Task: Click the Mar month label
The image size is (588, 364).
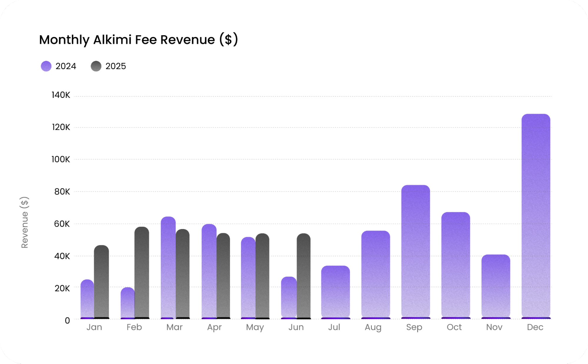Action: pyautogui.click(x=174, y=327)
